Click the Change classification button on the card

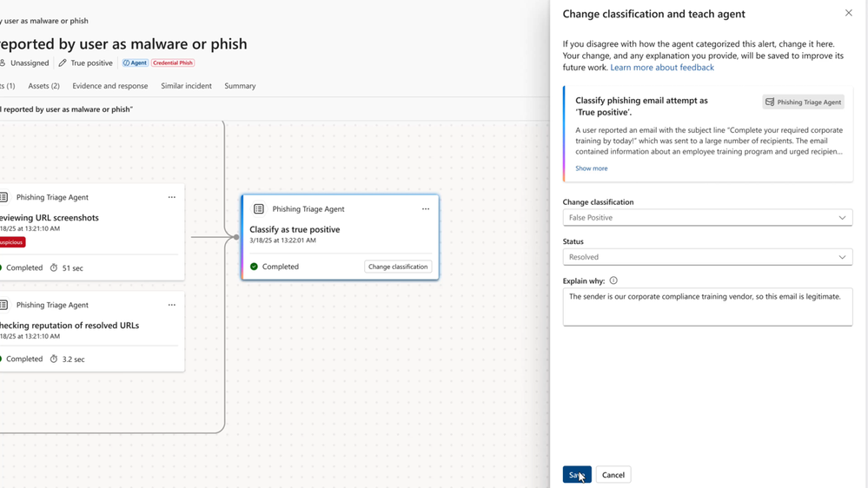(x=398, y=267)
